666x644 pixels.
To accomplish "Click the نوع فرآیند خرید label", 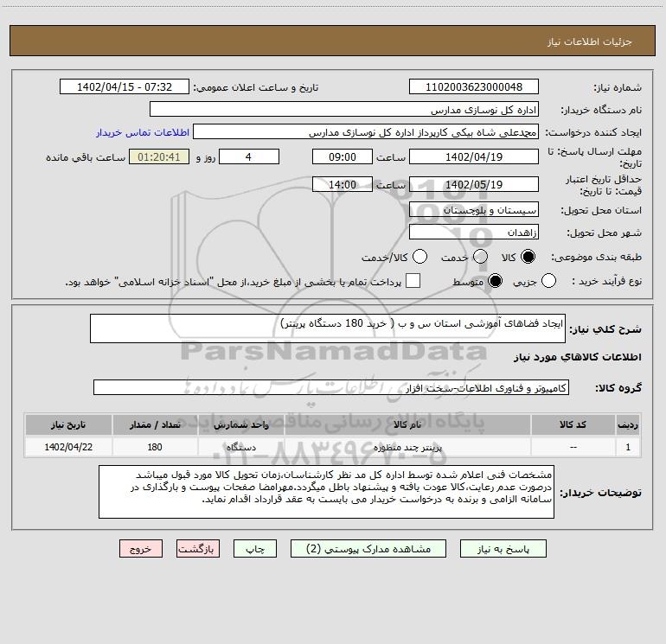I will point(606,281).
